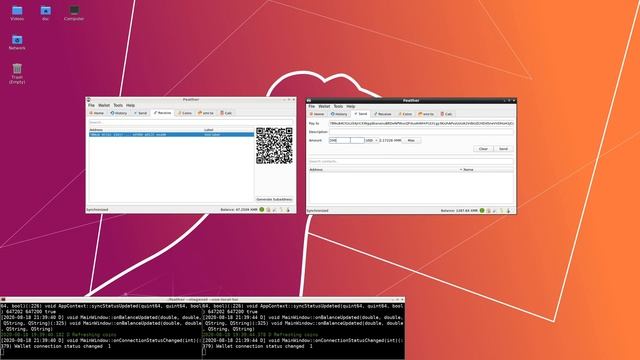The width and height of the screenshot is (640, 360).
Task: Click green connection status icon in right Feather window
Action: click(482, 211)
